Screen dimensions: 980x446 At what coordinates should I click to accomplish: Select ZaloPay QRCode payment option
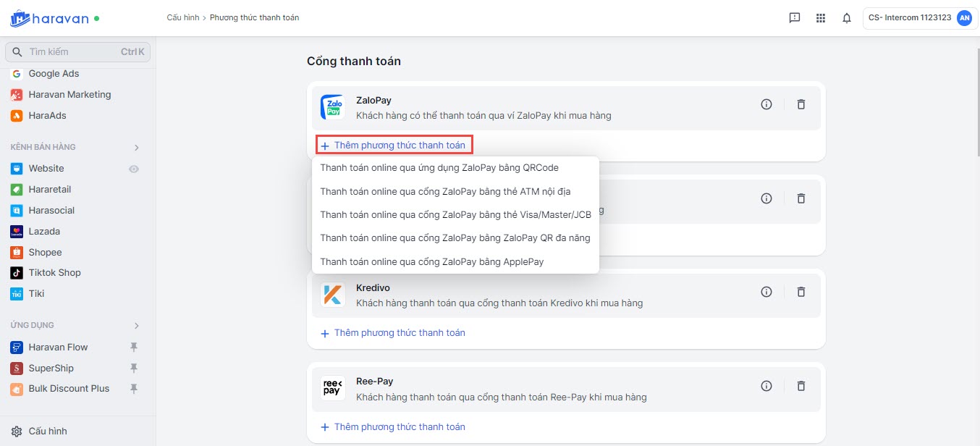pyautogui.click(x=439, y=168)
